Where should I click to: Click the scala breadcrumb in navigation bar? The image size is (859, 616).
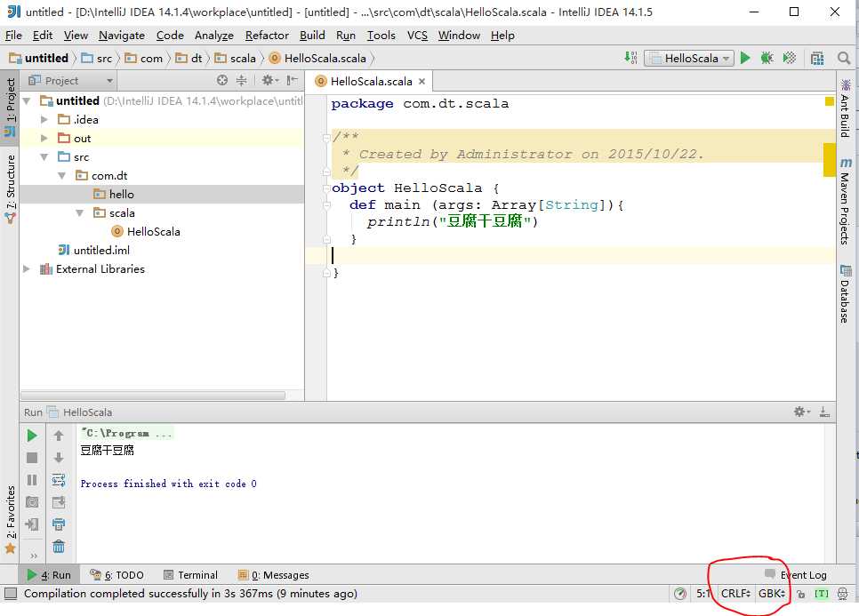click(236, 58)
